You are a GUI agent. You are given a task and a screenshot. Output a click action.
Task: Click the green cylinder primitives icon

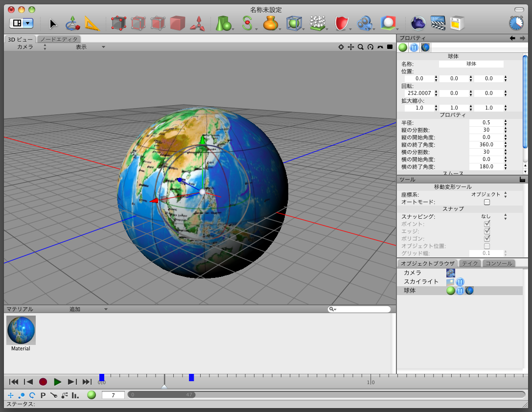[223, 23]
